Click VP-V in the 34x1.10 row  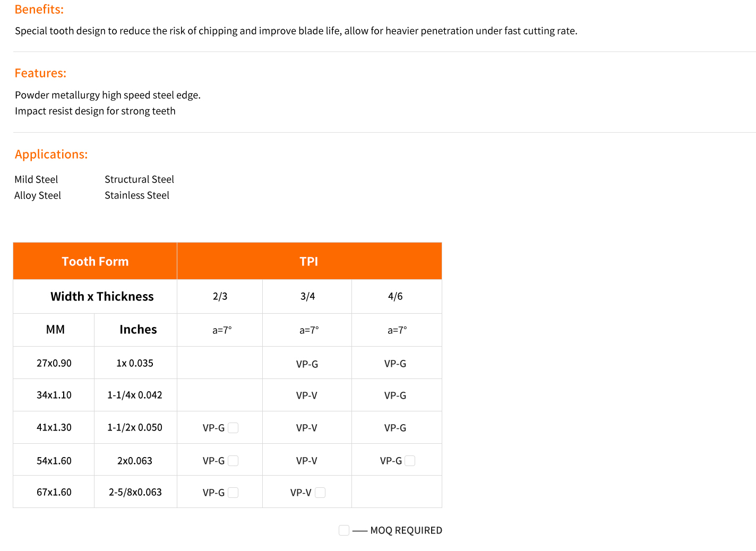click(307, 395)
